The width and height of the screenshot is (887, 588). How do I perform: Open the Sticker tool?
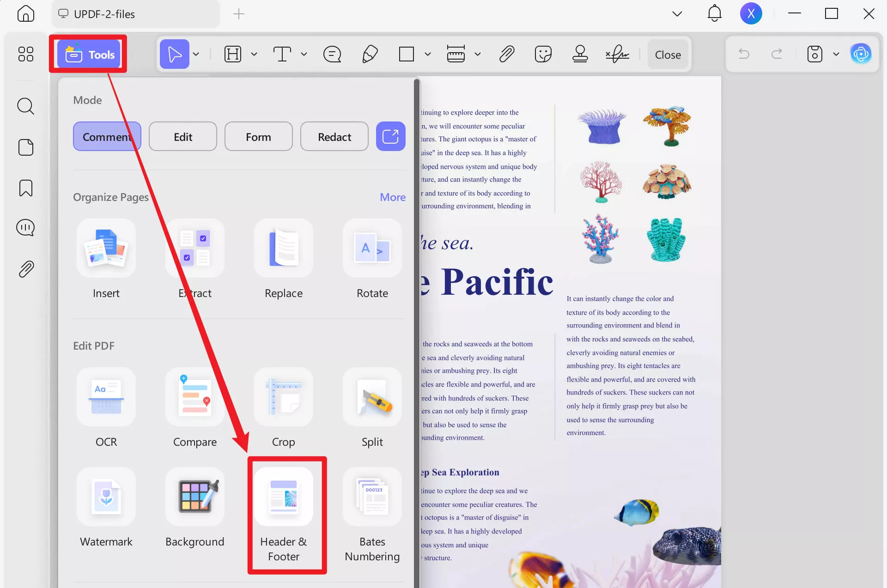[x=543, y=54]
